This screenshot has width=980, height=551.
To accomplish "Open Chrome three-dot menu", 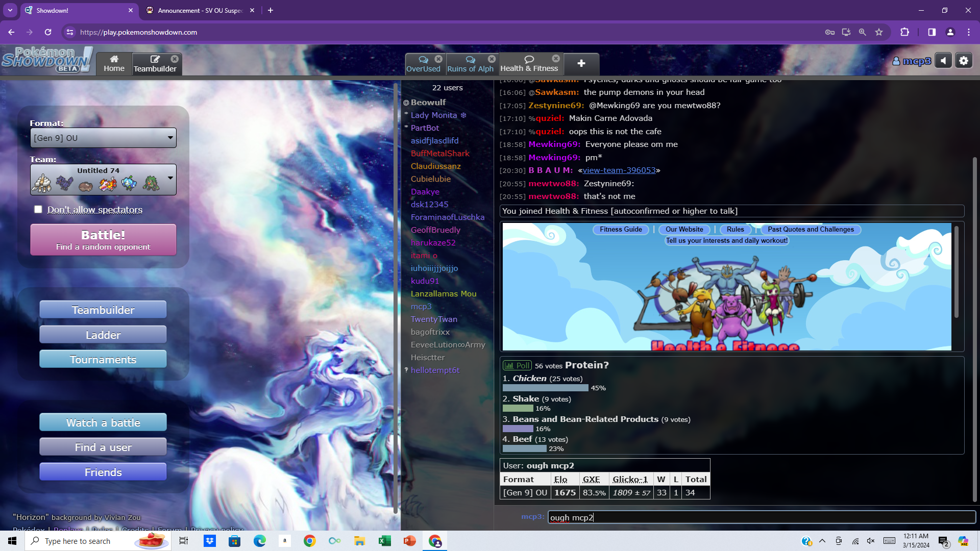I will click(x=969, y=32).
